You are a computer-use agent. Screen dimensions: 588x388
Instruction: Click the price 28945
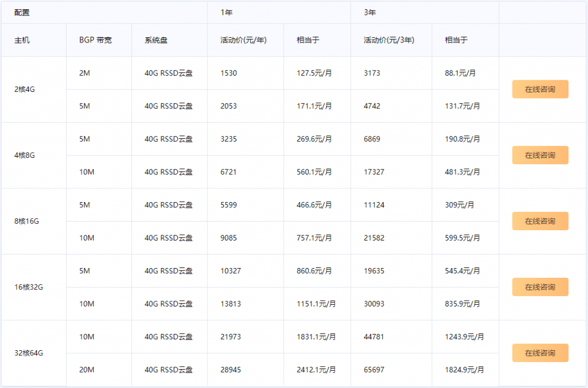point(231,370)
